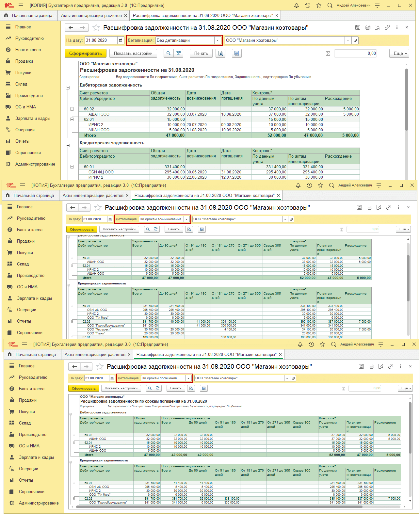
Task: Open Детализация dropdown in top window
Action: [x=218, y=40]
